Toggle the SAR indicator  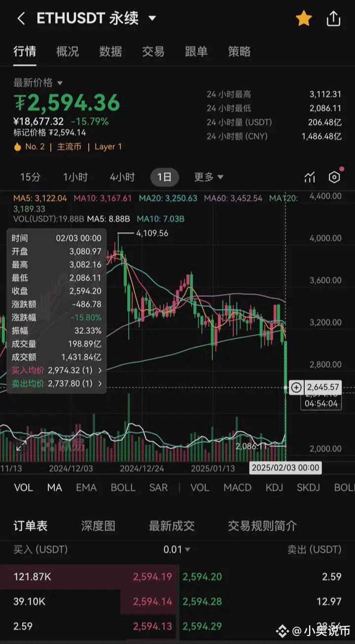pyautogui.click(x=159, y=487)
